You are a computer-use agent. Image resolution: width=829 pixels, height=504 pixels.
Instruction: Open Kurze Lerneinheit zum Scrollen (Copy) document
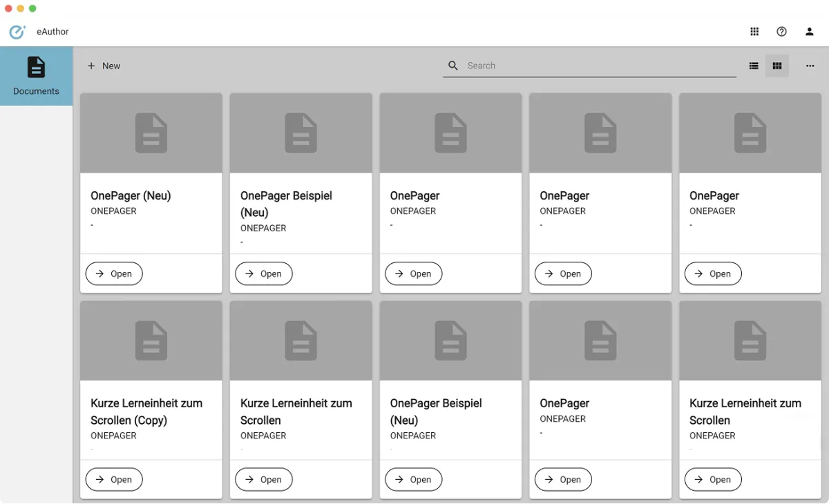coord(114,479)
